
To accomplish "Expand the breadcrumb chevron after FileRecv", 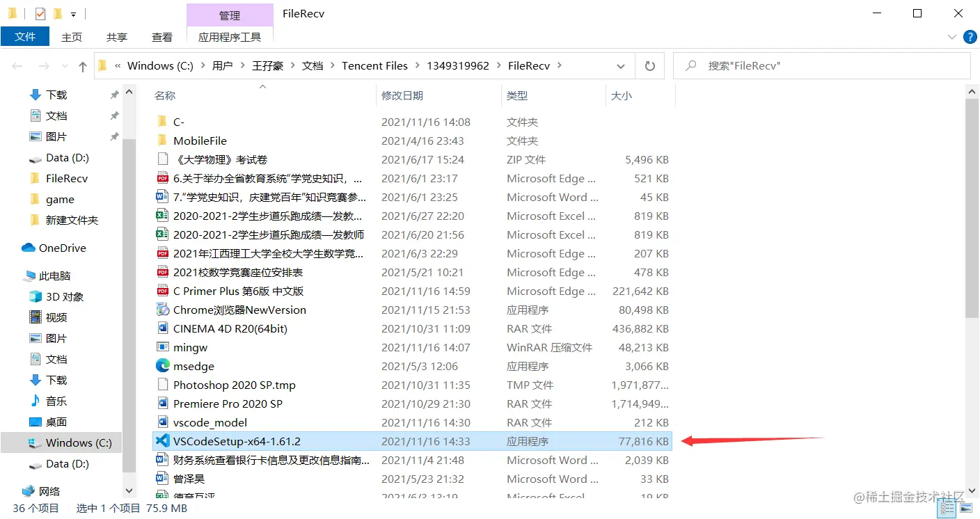I will click(x=560, y=66).
